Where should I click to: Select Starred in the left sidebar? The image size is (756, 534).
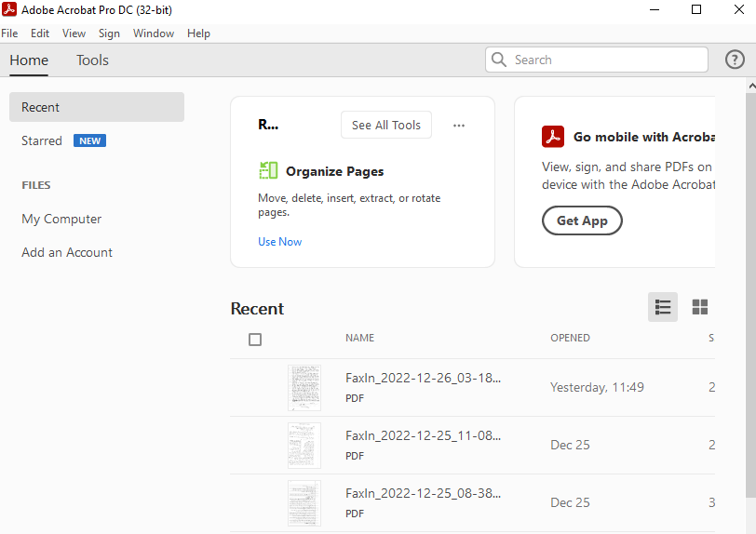[x=42, y=140]
